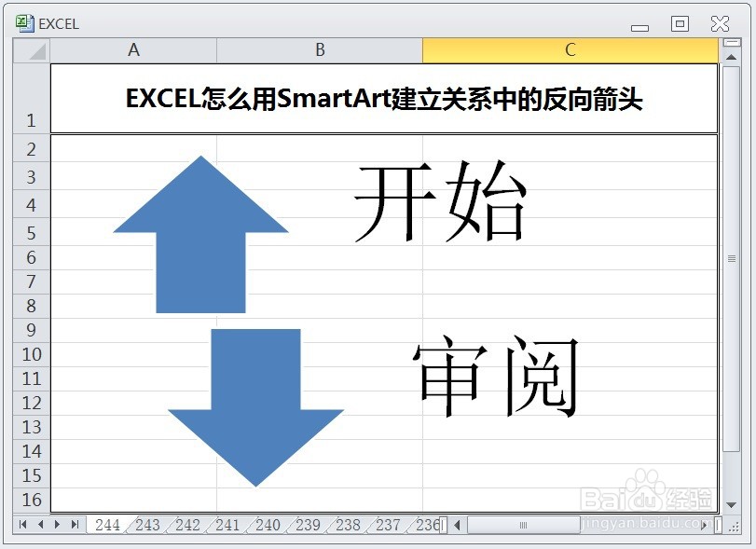Click the 审阅 text in the SmartArt
The height and width of the screenshot is (549, 756).
tap(495, 376)
